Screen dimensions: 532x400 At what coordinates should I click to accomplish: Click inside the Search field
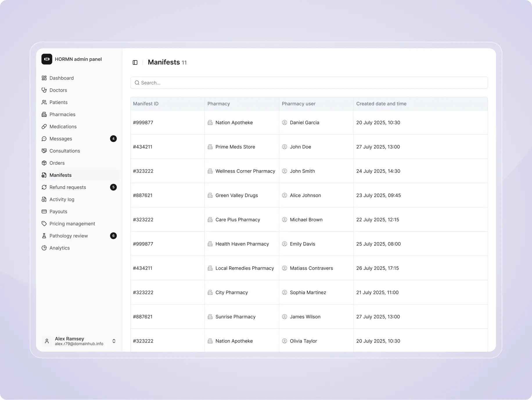[x=309, y=83]
